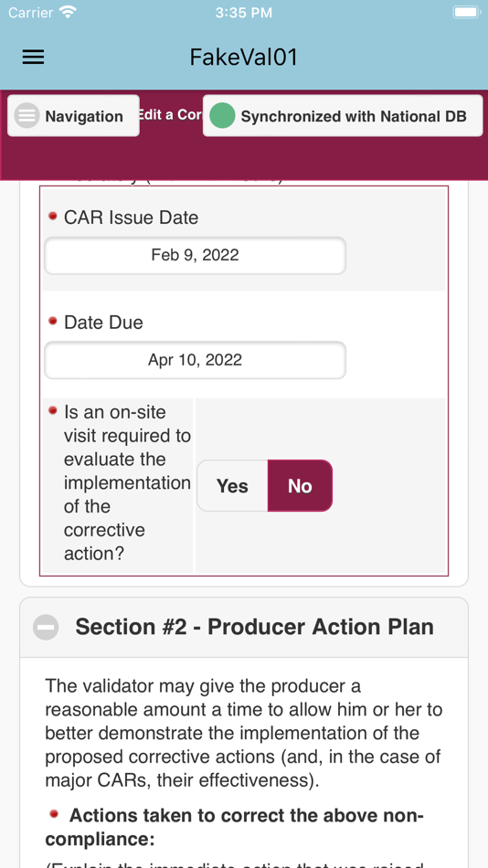Image resolution: width=488 pixels, height=868 pixels.
Task: Tap the 3:35 PM clock in status bar
Action: pyautogui.click(x=244, y=12)
